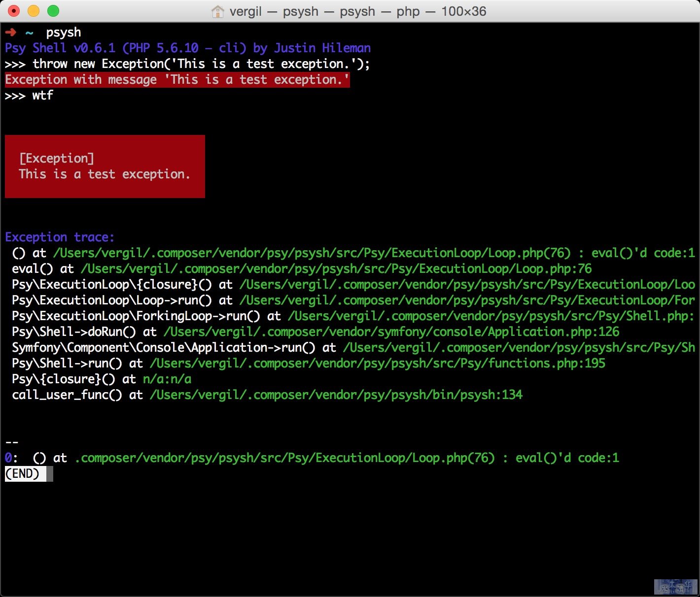
Task: Click the 'Symfony\Component\Console\Application->run()' trace line
Action: [x=353, y=348]
